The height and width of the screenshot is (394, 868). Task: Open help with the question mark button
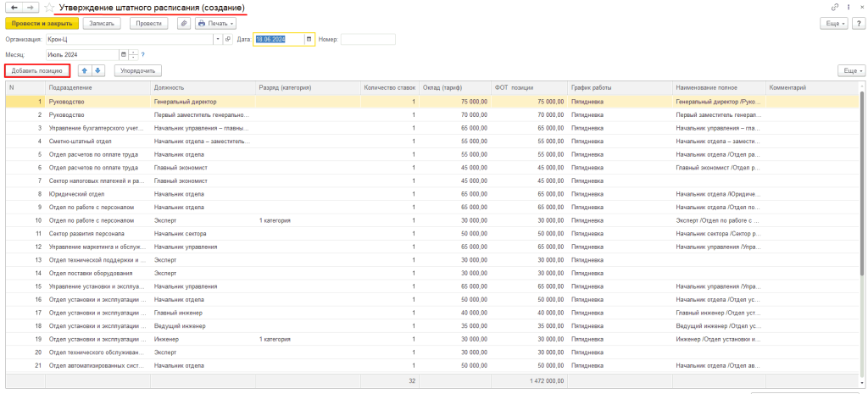point(858,24)
